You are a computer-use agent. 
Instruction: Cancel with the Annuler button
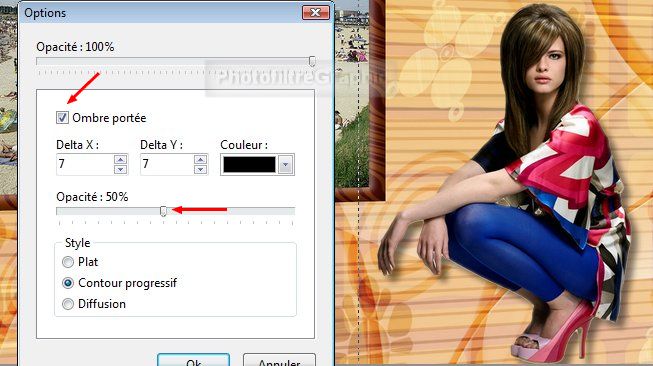click(279, 361)
